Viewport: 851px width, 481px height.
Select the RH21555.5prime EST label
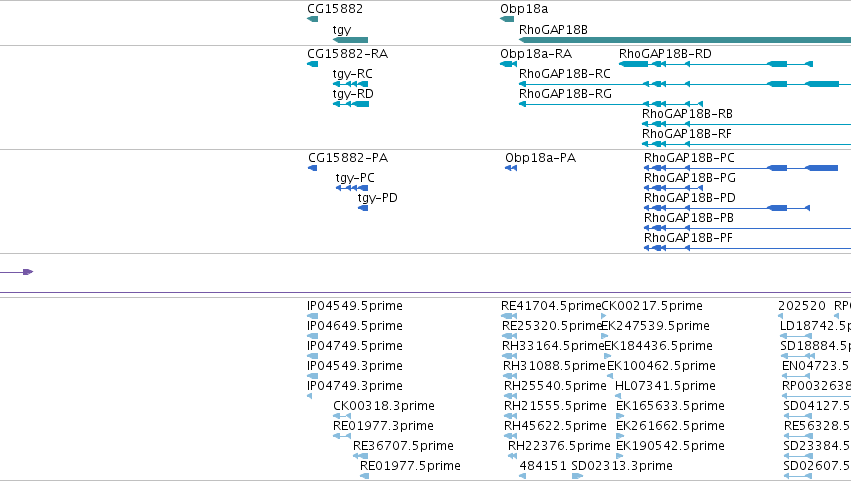[555, 407]
